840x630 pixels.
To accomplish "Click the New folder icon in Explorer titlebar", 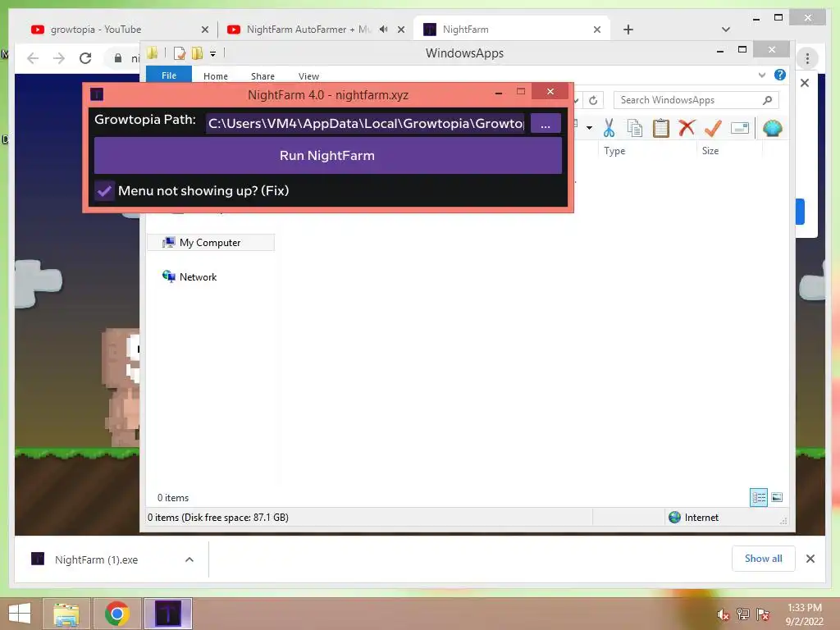I will pos(197,53).
